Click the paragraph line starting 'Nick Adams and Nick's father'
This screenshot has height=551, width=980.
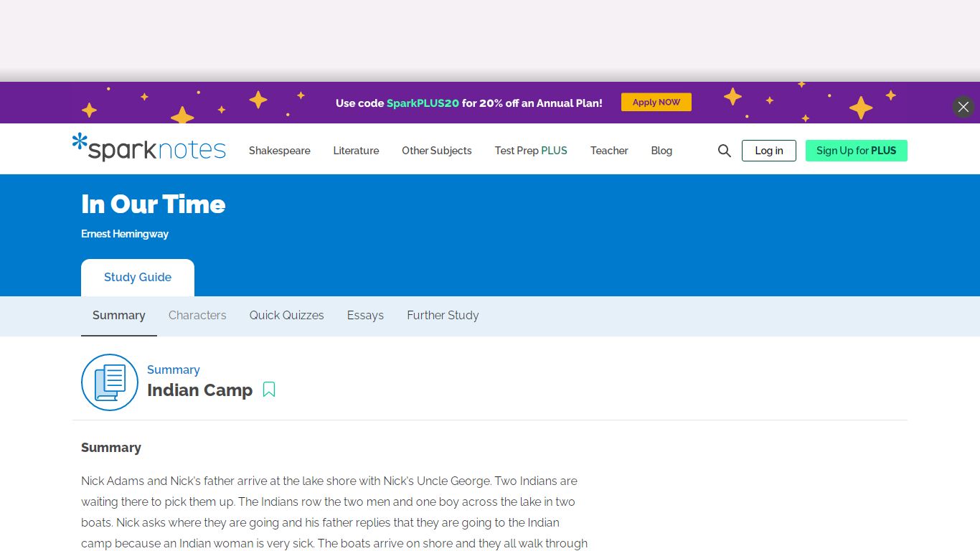(329, 481)
